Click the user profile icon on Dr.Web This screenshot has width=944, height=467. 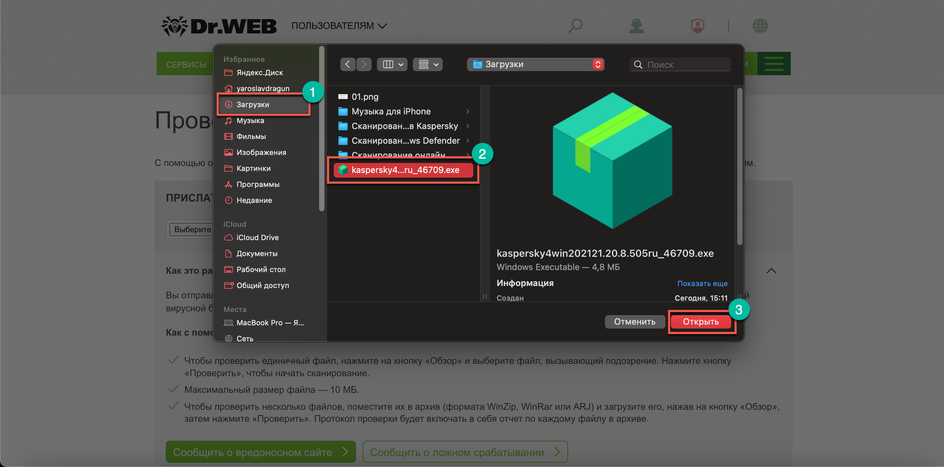(636, 26)
